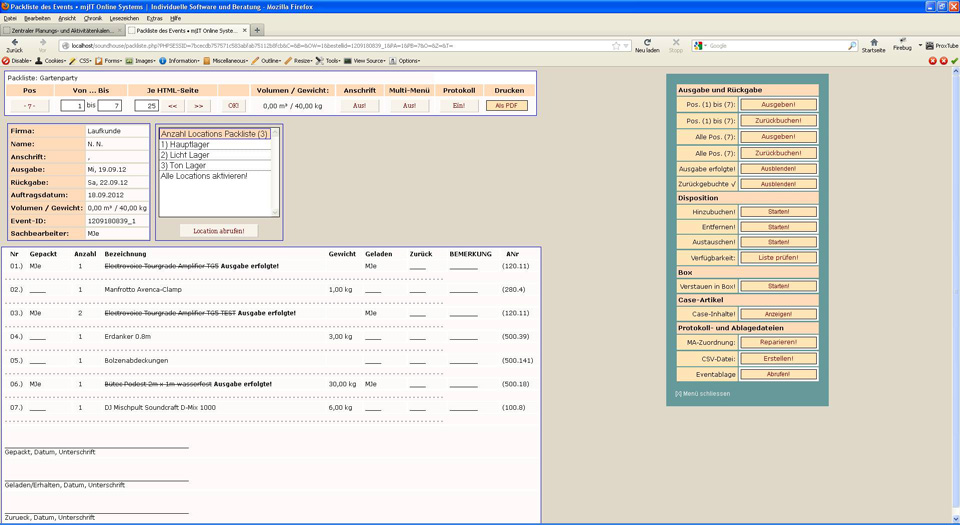Click the Manfrotto Avenca-Clamp row text
Image resolution: width=960 pixels, height=525 pixels.
pos(143,289)
